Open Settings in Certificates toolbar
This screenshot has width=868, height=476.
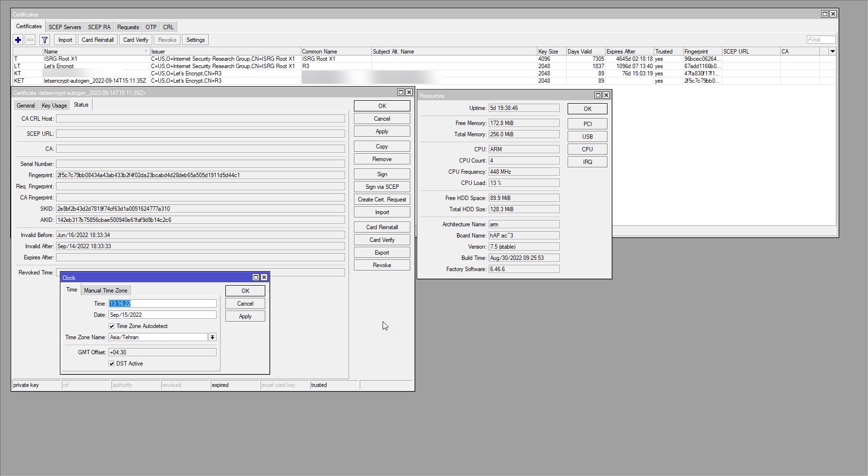(196, 40)
